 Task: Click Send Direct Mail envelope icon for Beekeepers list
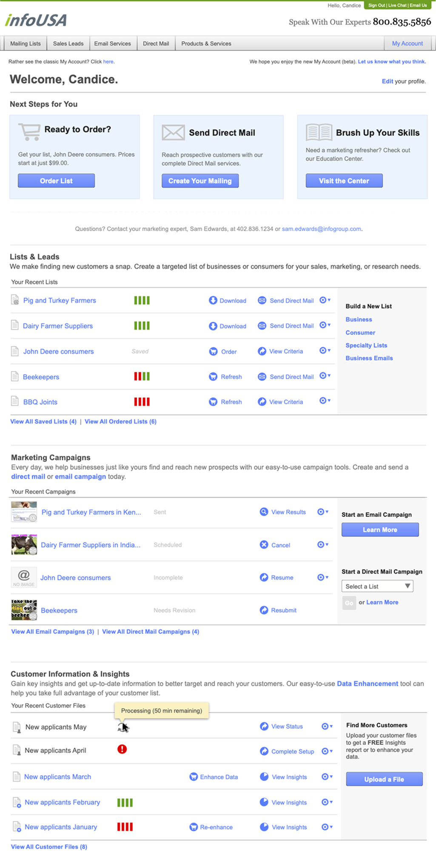[262, 376]
